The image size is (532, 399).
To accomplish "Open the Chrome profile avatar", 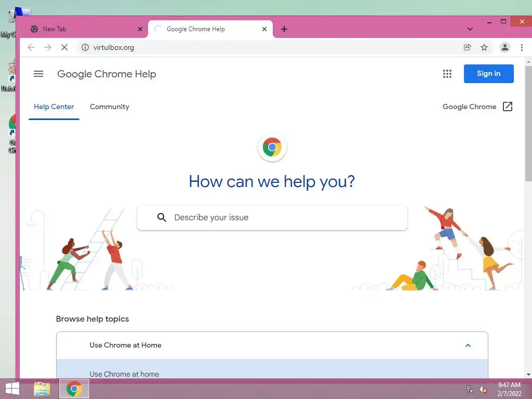I will click(505, 47).
